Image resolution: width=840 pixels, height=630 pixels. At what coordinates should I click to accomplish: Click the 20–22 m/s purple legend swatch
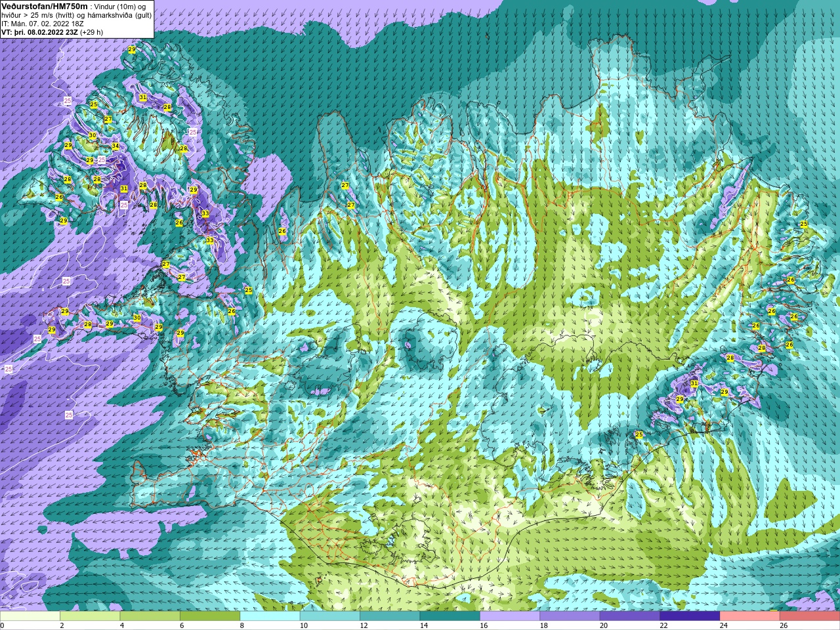(x=630, y=616)
